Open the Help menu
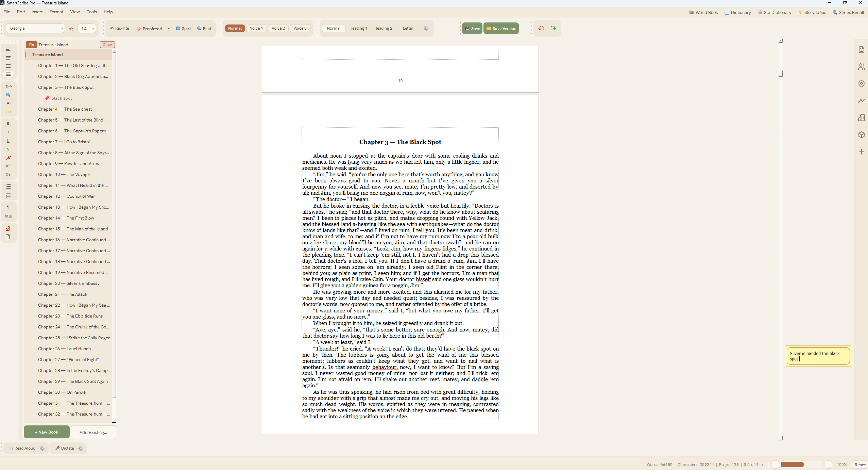 [x=108, y=12]
